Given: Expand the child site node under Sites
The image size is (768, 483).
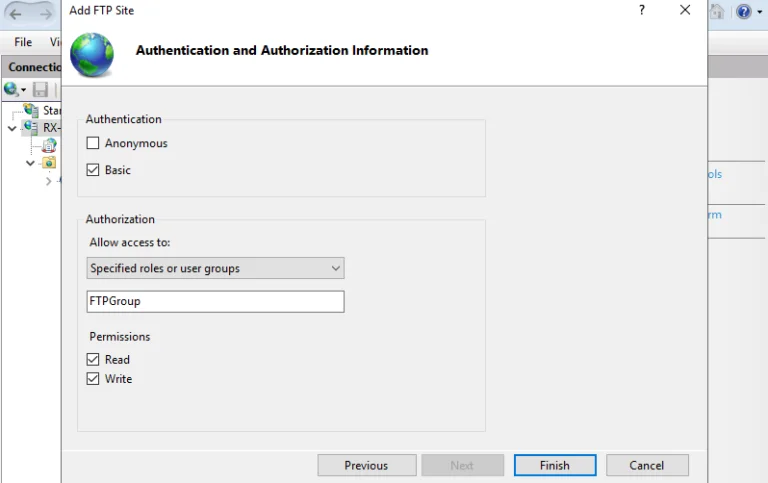Looking at the screenshot, I should [x=48, y=181].
